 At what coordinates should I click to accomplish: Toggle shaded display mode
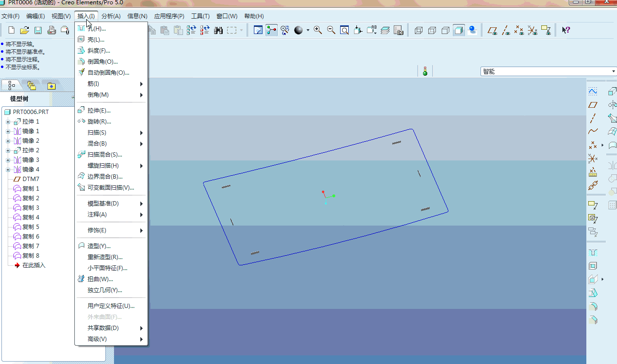click(459, 30)
